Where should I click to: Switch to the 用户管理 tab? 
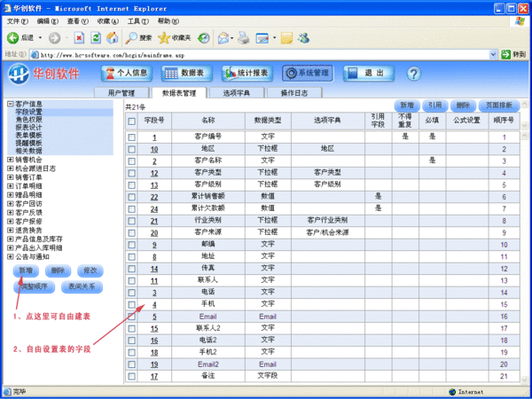coord(121,93)
